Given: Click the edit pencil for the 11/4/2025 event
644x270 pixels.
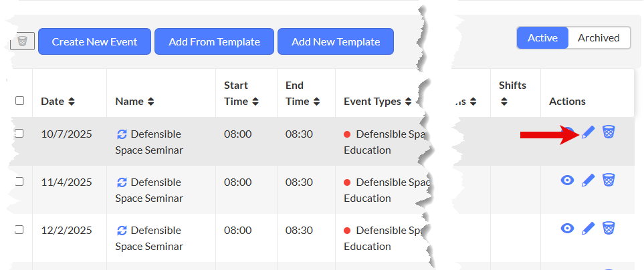Looking at the screenshot, I should tap(588, 180).
